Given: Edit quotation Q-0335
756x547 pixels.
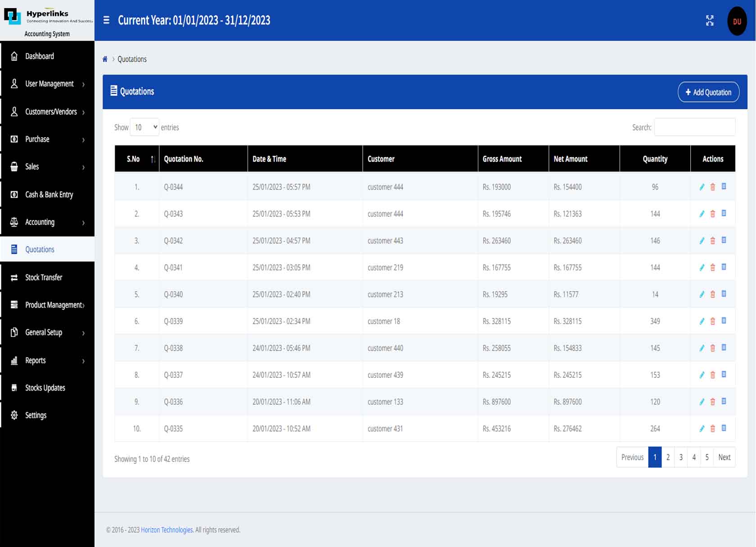Looking at the screenshot, I should (x=702, y=428).
